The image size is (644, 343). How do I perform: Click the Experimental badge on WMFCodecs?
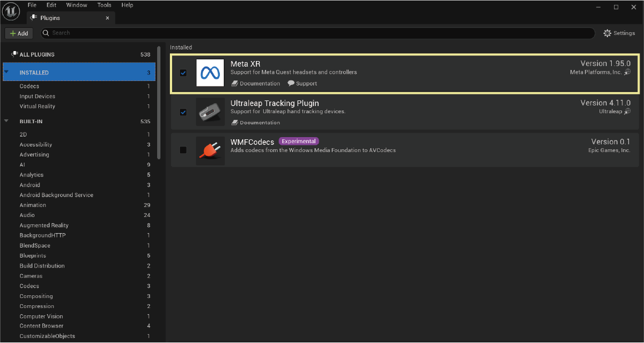click(299, 142)
